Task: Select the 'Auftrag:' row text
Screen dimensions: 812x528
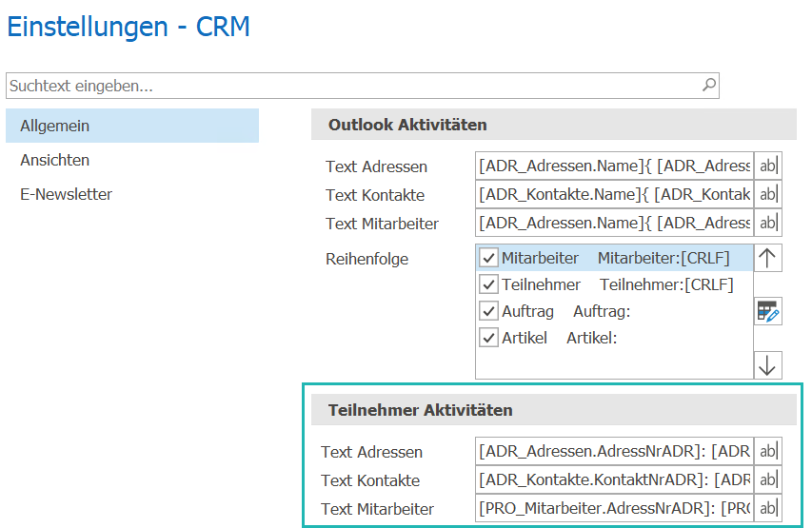Action: pos(602,311)
